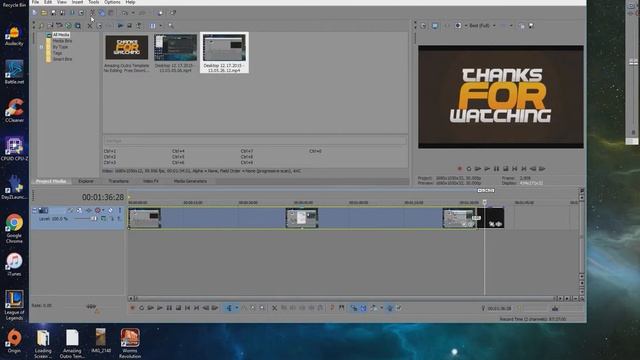Insert a marker from timeline toolbar
The image size is (640, 360).
pos(332,308)
